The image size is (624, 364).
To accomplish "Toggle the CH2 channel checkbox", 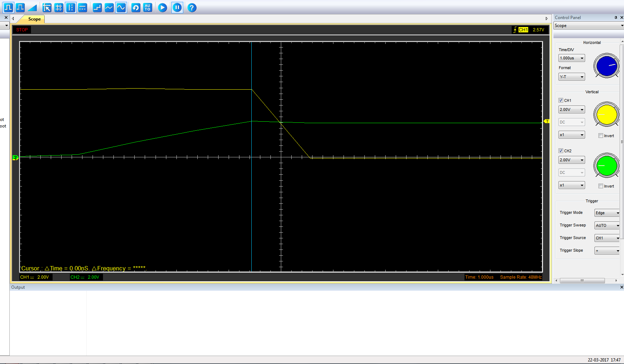I will pyautogui.click(x=561, y=151).
